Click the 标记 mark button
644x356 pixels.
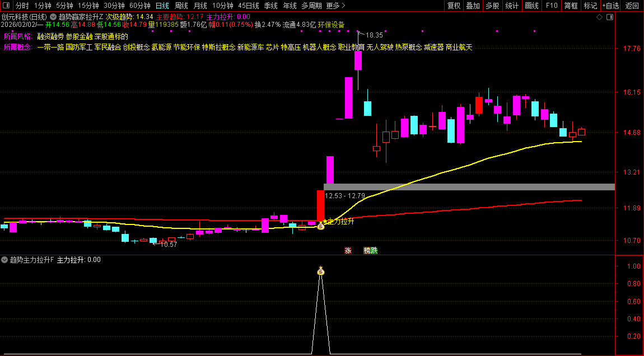tap(590, 6)
